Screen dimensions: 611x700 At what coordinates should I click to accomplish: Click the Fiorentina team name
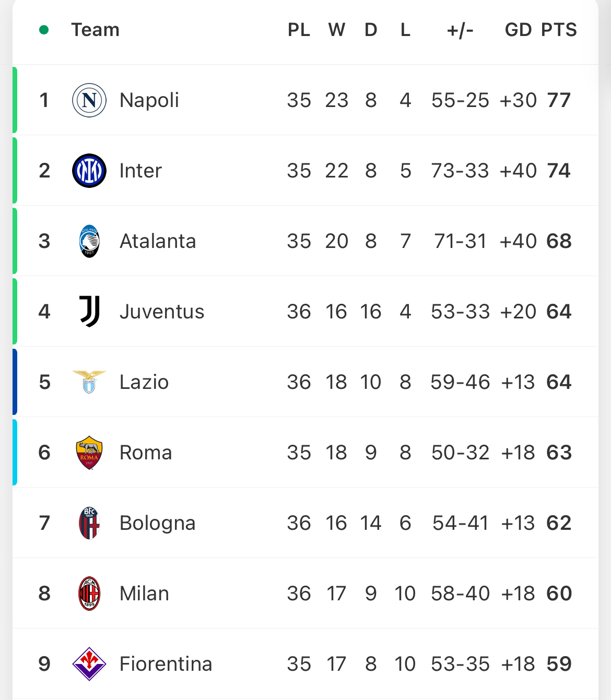(x=166, y=664)
